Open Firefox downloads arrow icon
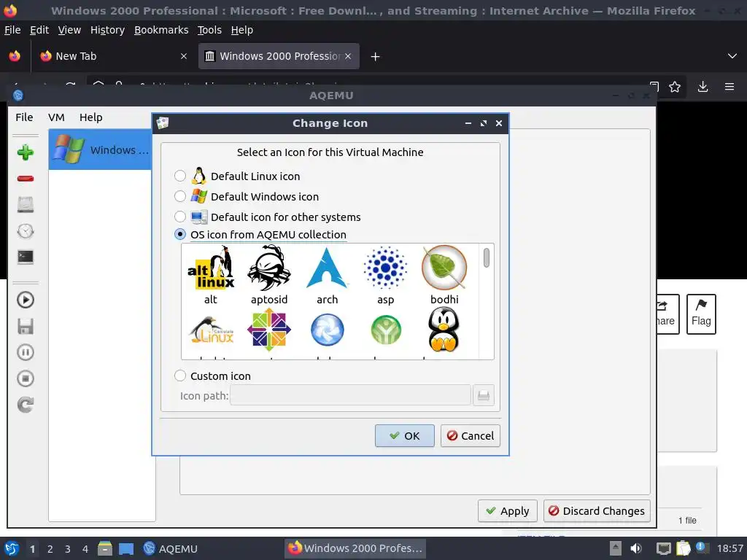747x560 pixels. (x=703, y=87)
